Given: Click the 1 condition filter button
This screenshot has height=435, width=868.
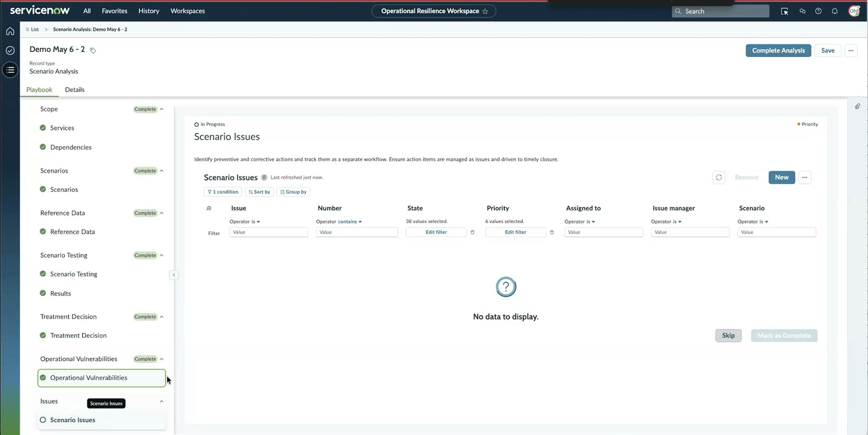Looking at the screenshot, I should pos(223,192).
